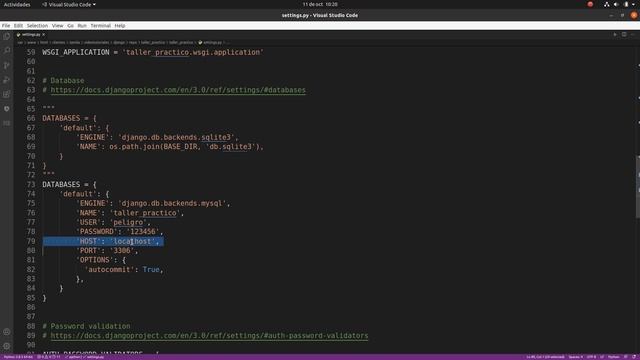This screenshot has height=360, width=640.
Task: Place the cursor on '3306' PORT value
Action: (122, 251)
